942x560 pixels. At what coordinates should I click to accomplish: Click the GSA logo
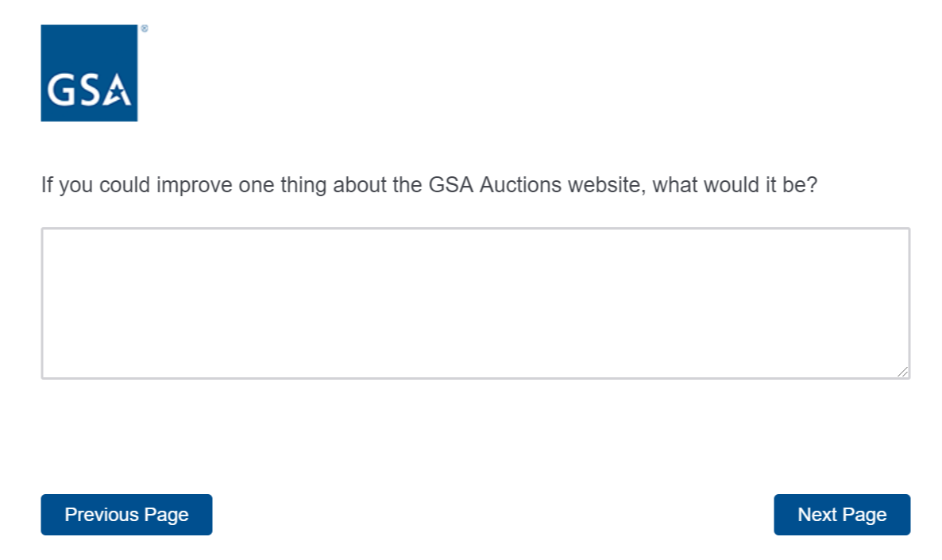89,73
